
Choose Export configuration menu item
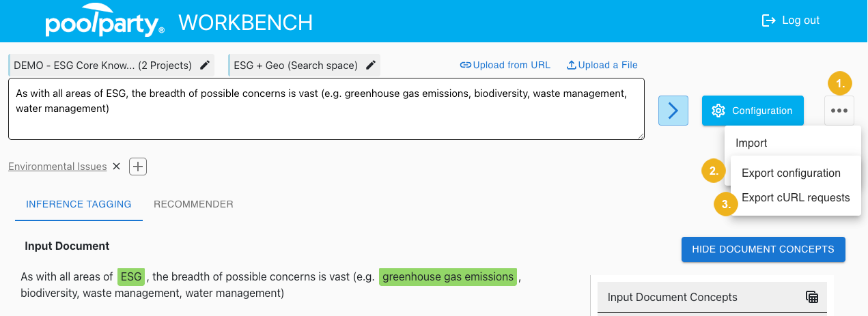coord(791,173)
